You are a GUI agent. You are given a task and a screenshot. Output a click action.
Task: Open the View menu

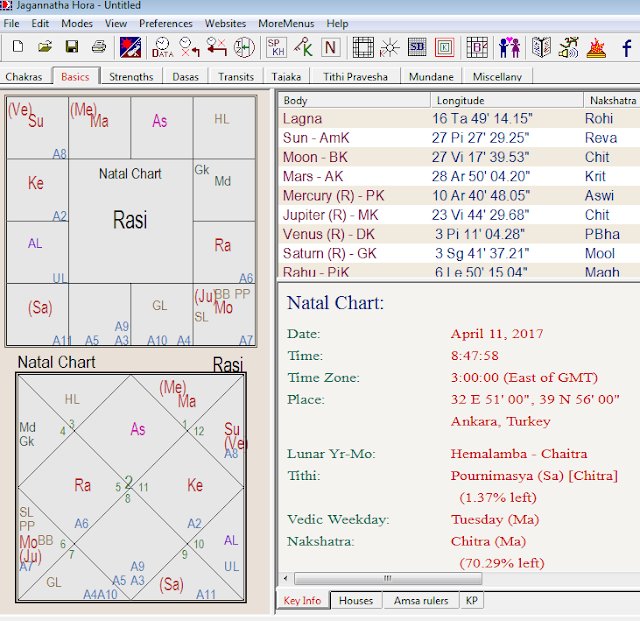point(116,24)
